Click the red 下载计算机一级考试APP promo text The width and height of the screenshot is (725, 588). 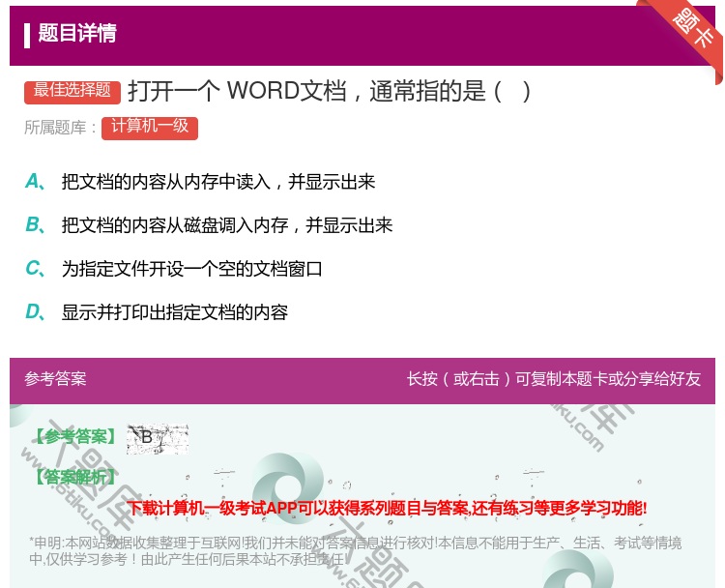click(x=387, y=508)
